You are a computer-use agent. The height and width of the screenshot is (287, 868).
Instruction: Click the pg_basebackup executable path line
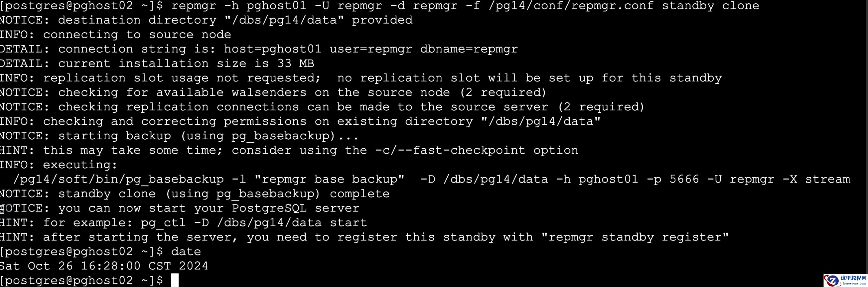tap(431, 179)
